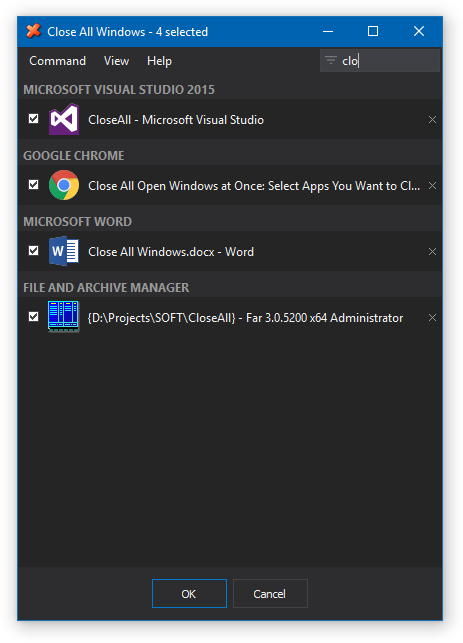Screen dimensions: 463x643
Task: Uncheck the CloseAll - Microsoft Visual Studio checkbox
Action: click(34, 119)
